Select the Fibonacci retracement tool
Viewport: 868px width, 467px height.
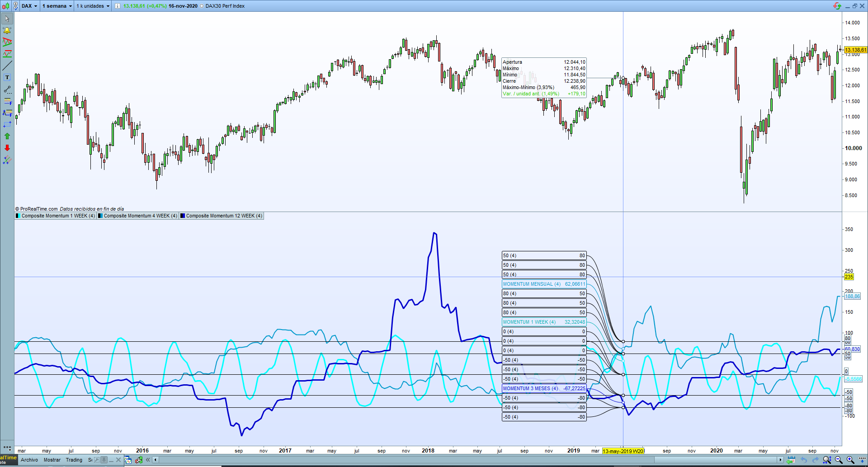(x=7, y=101)
